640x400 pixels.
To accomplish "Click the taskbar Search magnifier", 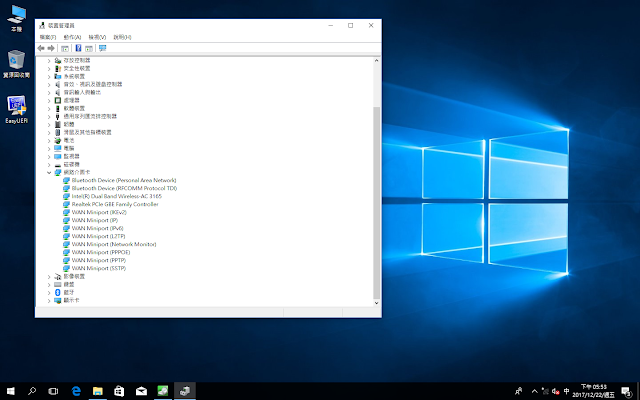I will click(x=32, y=391).
